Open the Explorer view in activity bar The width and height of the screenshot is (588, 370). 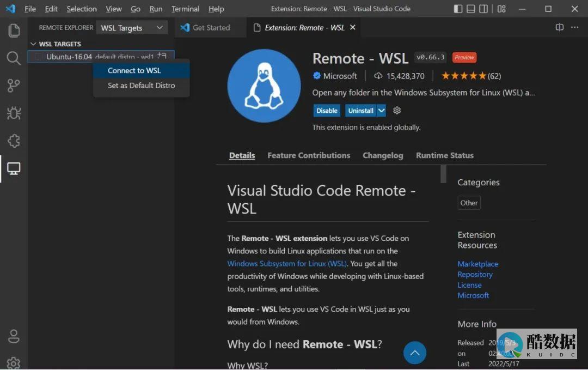[x=14, y=31]
